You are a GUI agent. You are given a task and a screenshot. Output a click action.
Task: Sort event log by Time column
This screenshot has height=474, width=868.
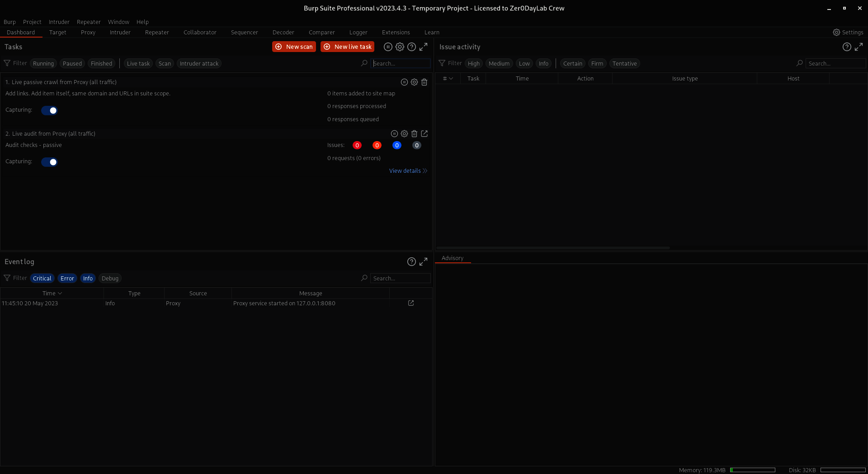52,294
